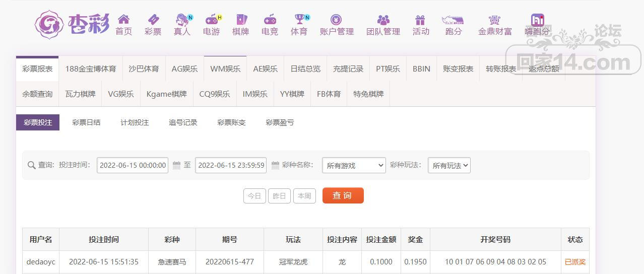
Task: Click the orange 查询 search button
Action: click(343, 195)
